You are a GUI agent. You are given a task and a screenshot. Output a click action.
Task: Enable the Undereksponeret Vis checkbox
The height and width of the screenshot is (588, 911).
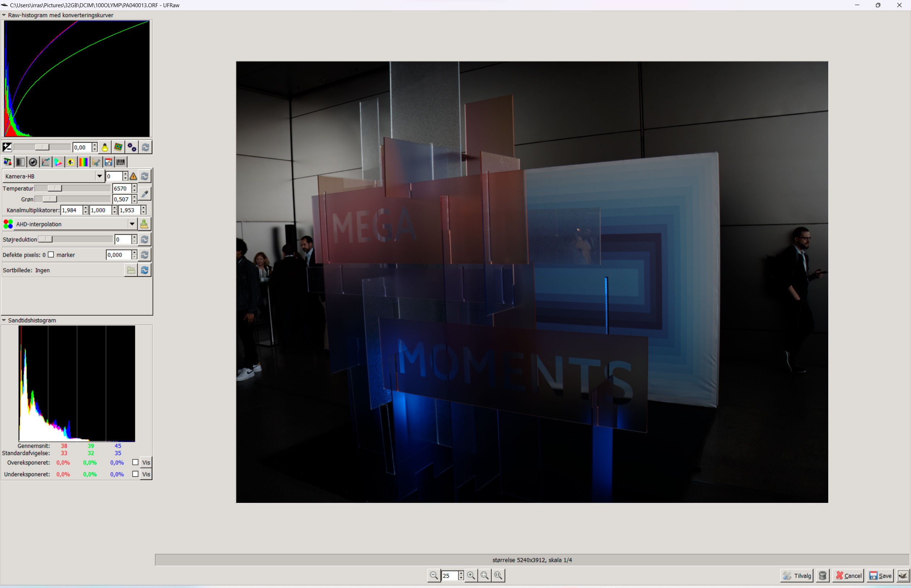[x=135, y=474]
